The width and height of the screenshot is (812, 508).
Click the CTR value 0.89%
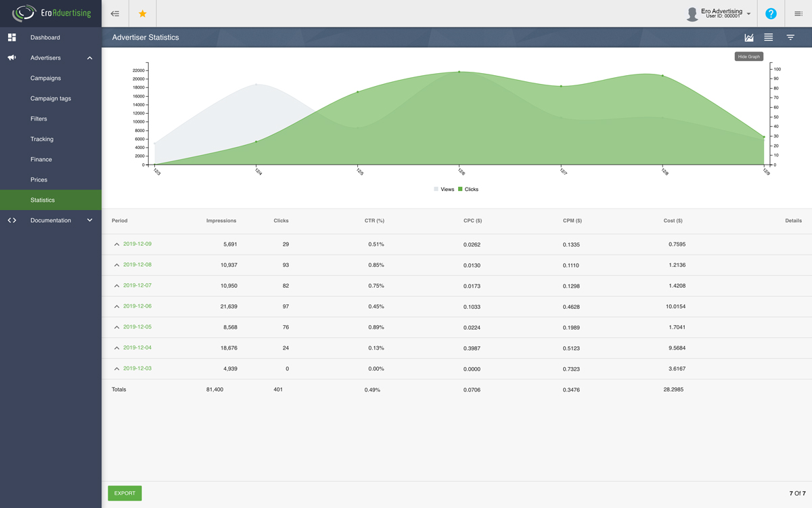pos(376,327)
